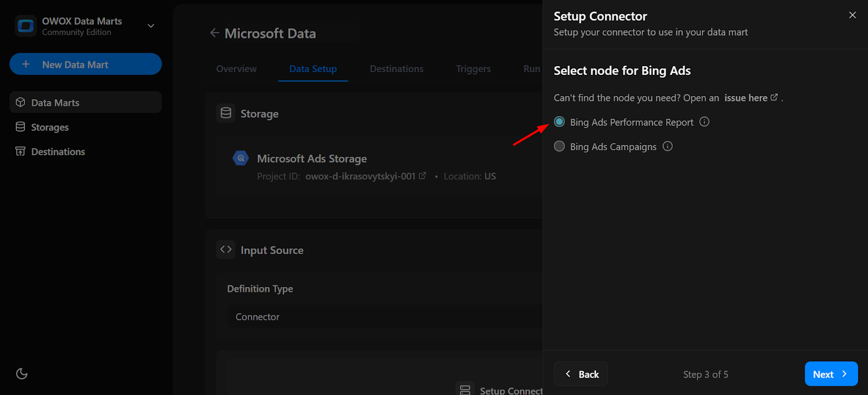Click the Input Source code icon
This screenshot has height=395, width=868.
pos(226,250)
